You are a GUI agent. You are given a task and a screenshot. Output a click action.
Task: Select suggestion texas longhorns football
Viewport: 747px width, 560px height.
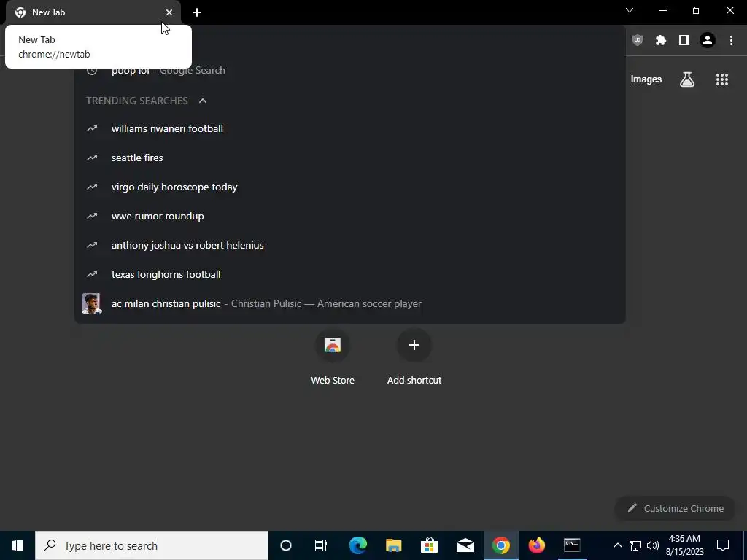click(350, 274)
